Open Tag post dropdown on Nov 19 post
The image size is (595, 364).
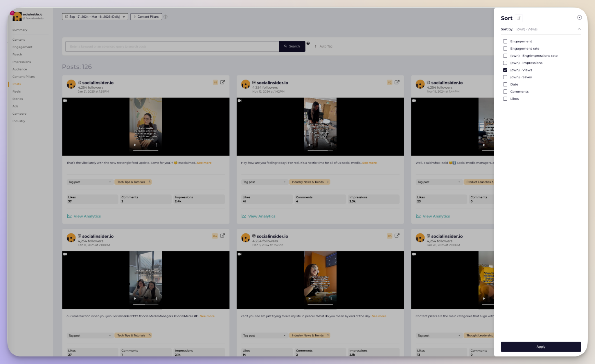[x=439, y=182]
